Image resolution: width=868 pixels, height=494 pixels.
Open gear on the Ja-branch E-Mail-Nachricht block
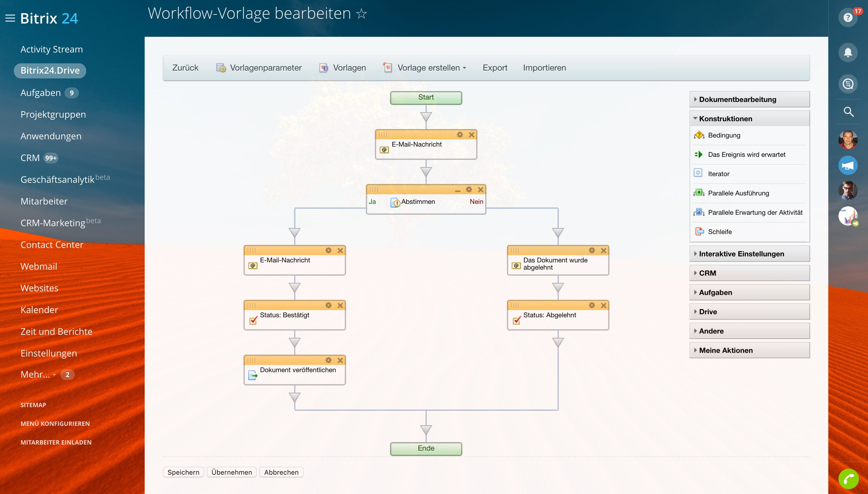[328, 250]
